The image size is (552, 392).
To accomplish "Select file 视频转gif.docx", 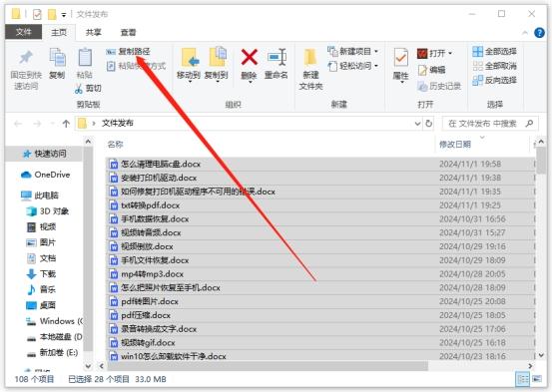I will pyautogui.click(x=320, y=343).
